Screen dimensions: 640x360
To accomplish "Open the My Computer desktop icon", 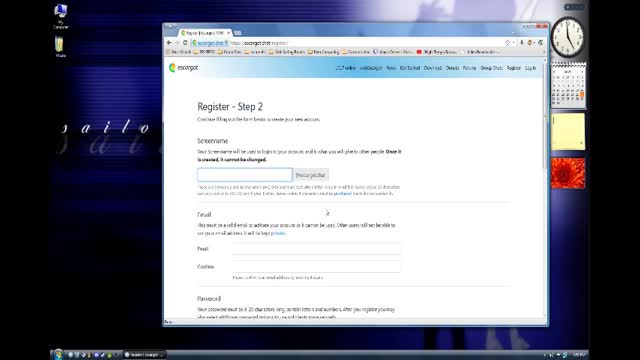I will (x=61, y=16).
